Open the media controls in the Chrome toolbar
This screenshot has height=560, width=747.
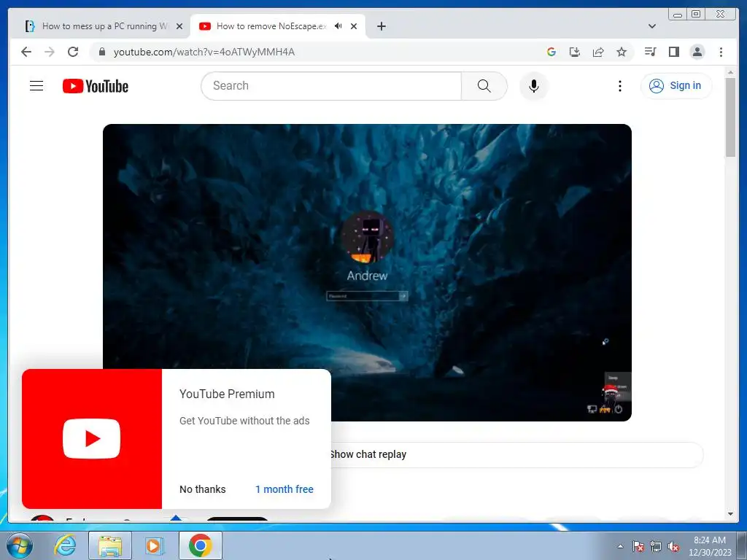pyautogui.click(x=650, y=52)
